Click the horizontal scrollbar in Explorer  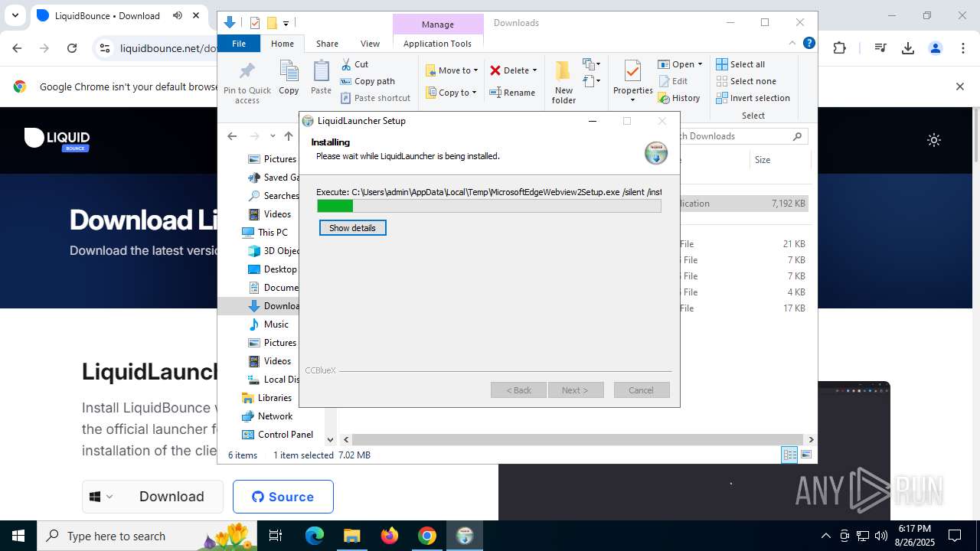coord(578,439)
